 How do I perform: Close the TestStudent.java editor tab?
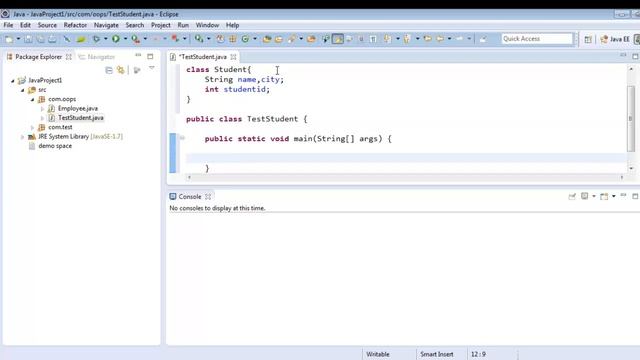233,57
